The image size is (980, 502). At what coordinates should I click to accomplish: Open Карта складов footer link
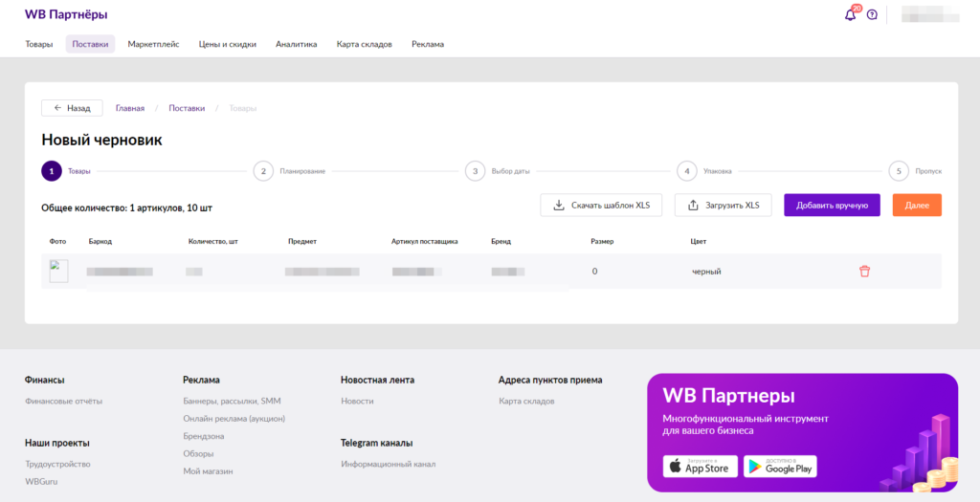click(526, 401)
